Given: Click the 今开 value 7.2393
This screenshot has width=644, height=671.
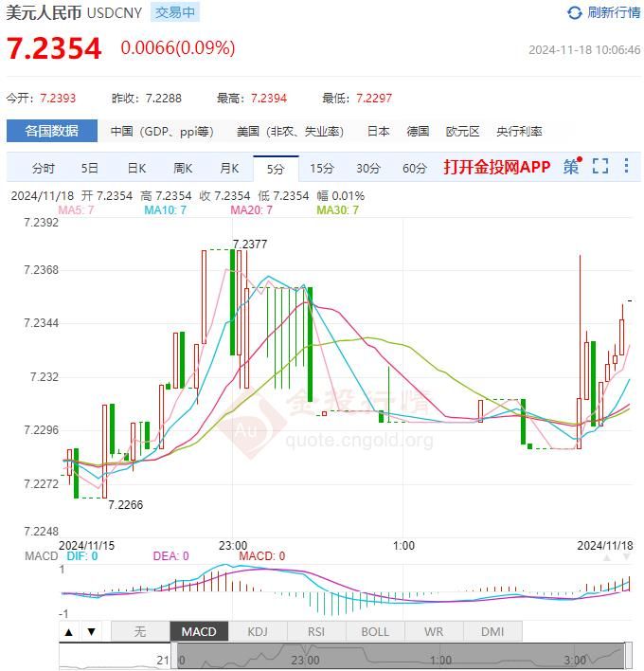Looking at the screenshot, I should [x=58, y=99].
